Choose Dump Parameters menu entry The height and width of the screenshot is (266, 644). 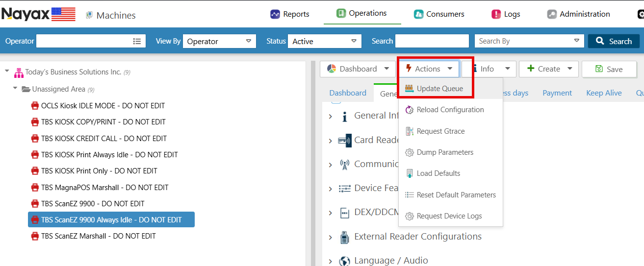tap(450, 152)
